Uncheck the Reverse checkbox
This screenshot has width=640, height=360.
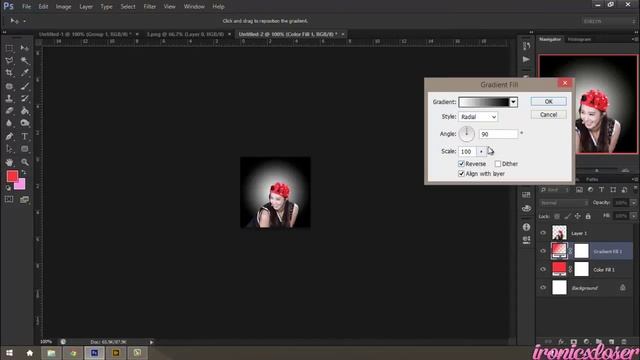461,164
